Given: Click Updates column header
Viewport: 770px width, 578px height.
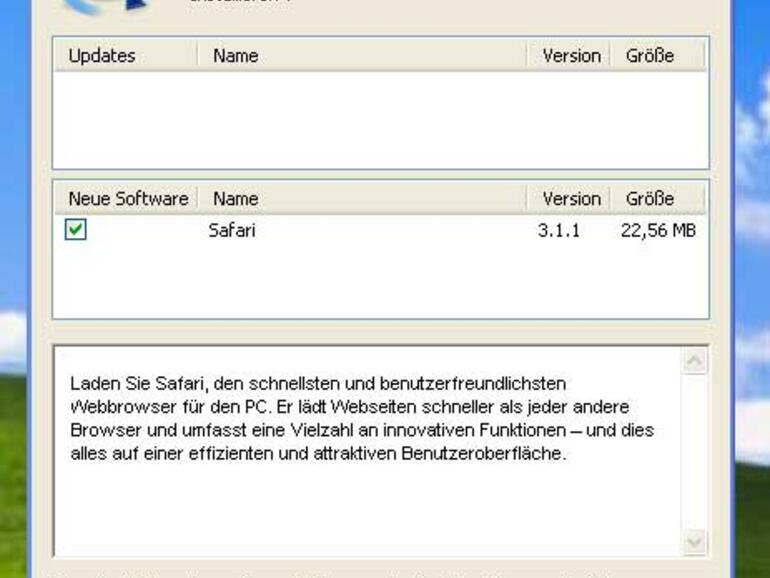Looking at the screenshot, I should (x=126, y=55).
